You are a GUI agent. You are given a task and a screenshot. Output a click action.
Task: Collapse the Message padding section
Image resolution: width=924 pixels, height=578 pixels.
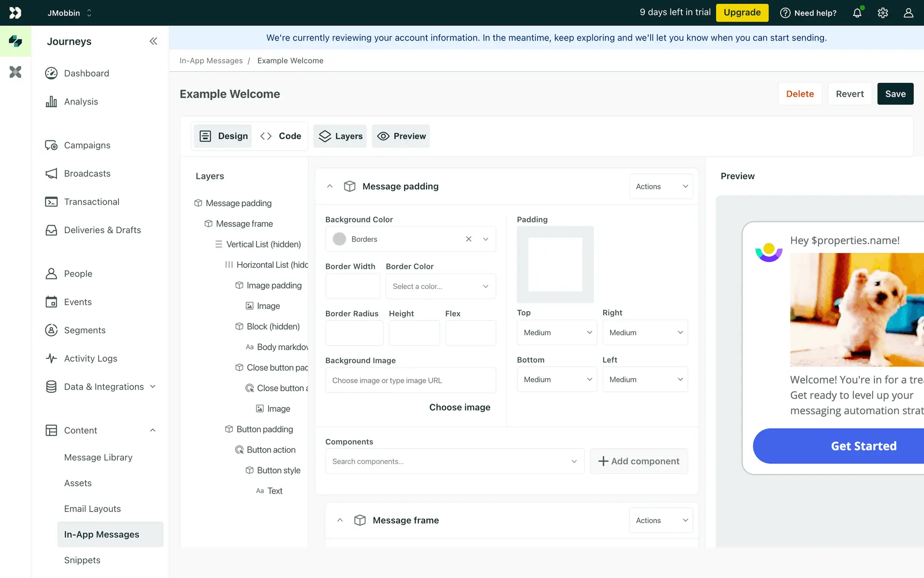(x=330, y=186)
